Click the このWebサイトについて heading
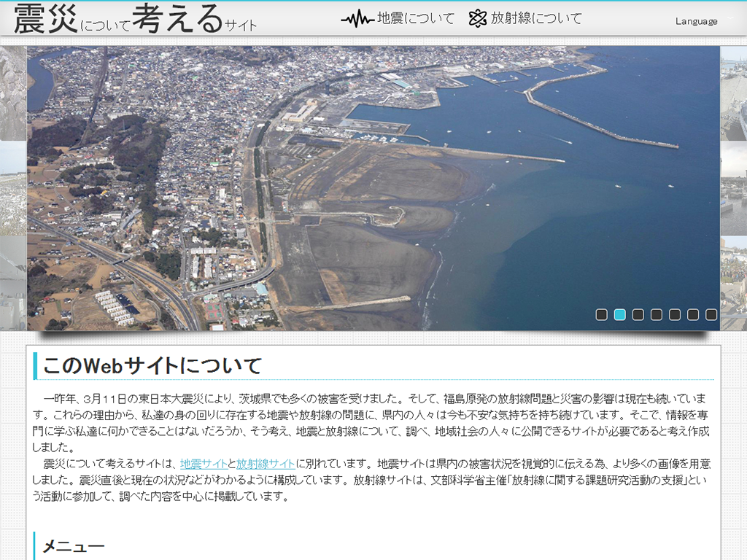This screenshot has width=747, height=560. pos(152,366)
